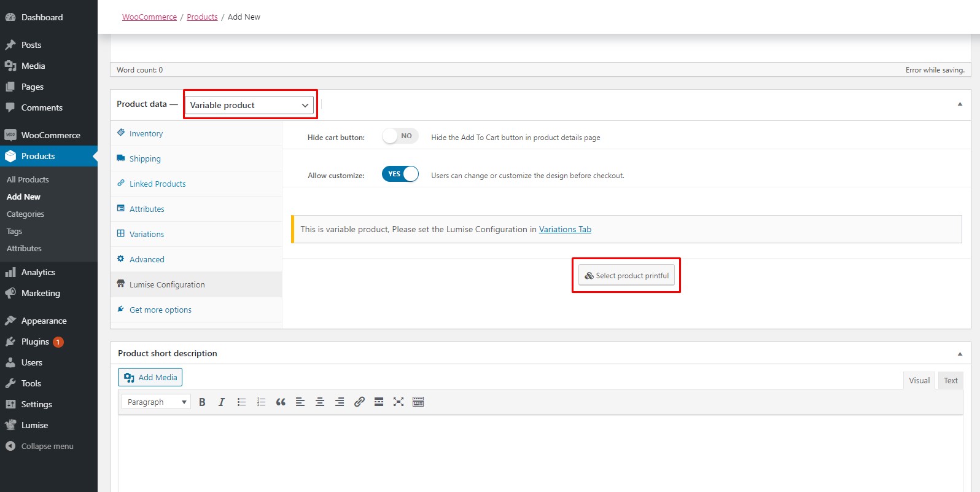The width and height of the screenshot is (980, 492).
Task: Toggle fullscreen editor mode icon
Action: [399, 402]
